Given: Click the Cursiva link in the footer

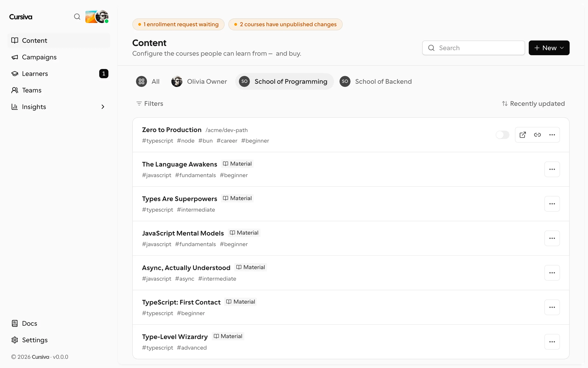Looking at the screenshot, I should [x=40, y=357].
